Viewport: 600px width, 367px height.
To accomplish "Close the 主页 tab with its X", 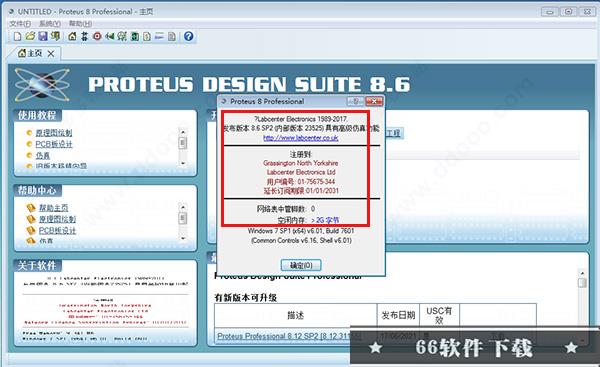I will point(51,54).
